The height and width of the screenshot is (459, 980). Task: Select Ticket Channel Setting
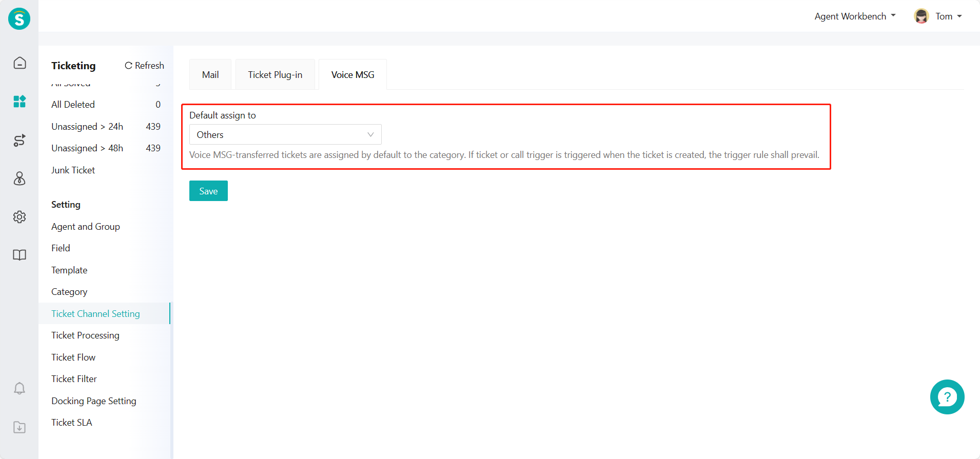(x=105, y=313)
